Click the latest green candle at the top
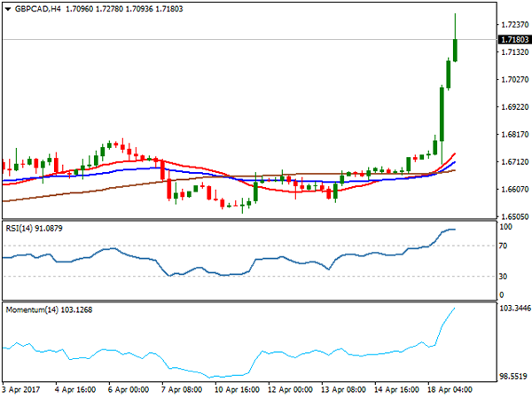 [x=455, y=51]
